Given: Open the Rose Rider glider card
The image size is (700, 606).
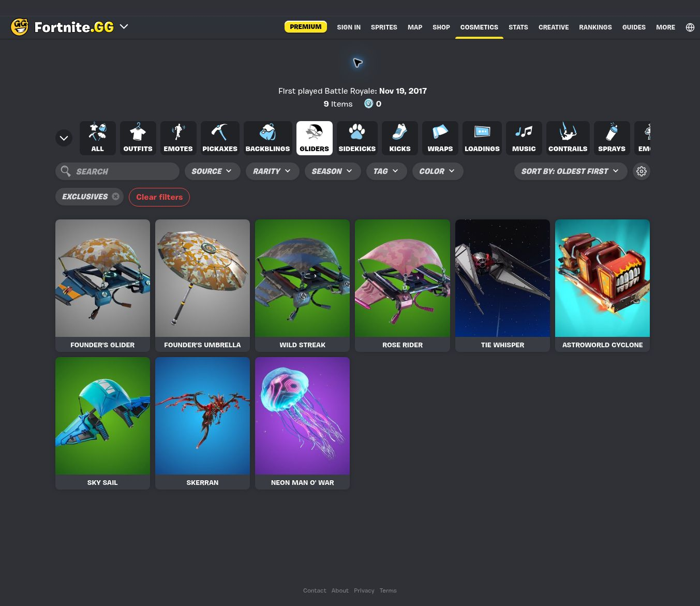Looking at the screenshot, I should tap(403, 286).
